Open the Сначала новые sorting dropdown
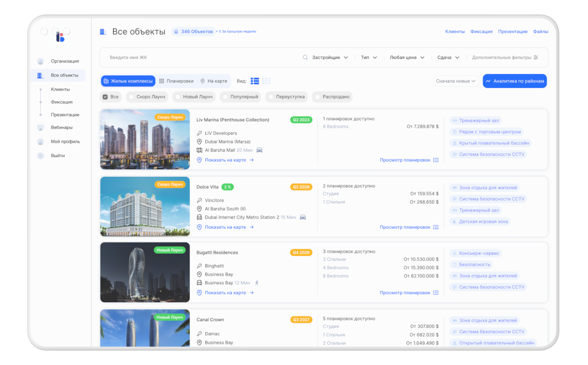This screenshot has width=588, height=365. [456, 81]
